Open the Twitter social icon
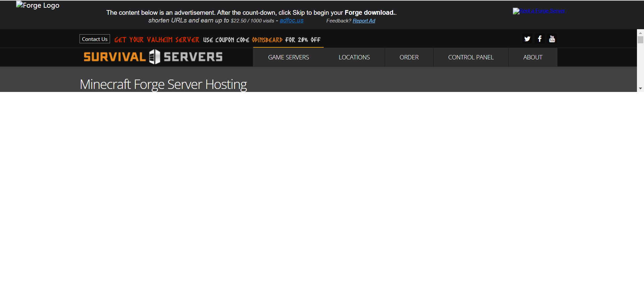The width and height of the screenshot is (644, 303). click(x=527, y=39)
